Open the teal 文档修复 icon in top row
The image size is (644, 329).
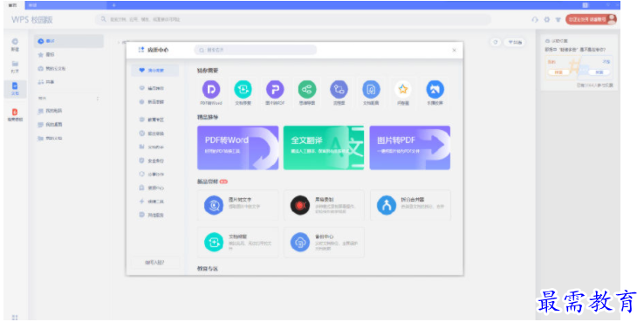[243, 89]
